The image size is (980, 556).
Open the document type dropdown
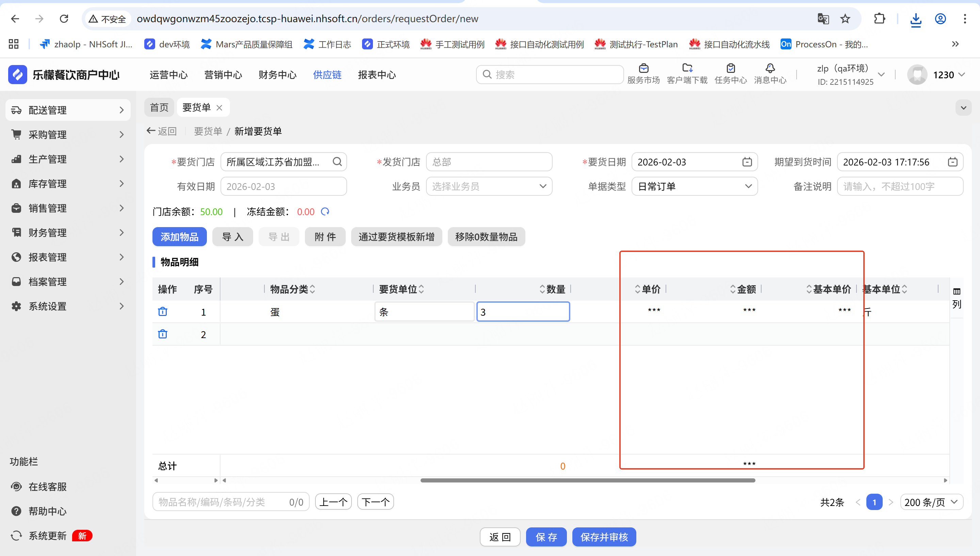694,186
